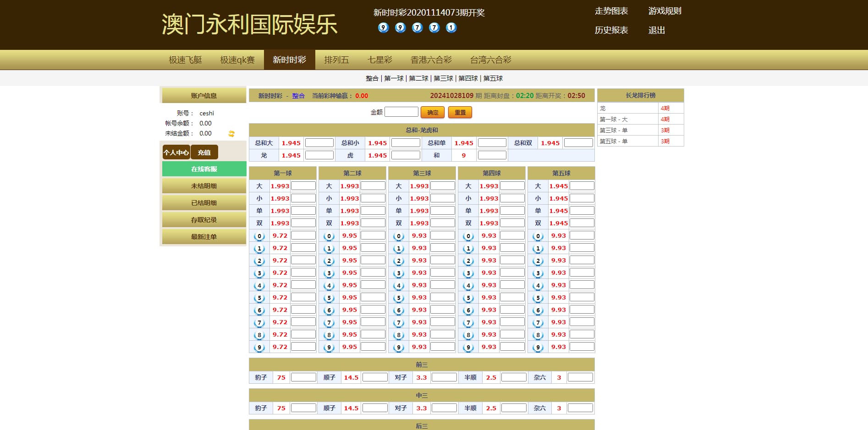Image resolution: width=868 pixels, height=430 pixels.
Task: Click ball 3 icon in 第四球 column
Action: 468,273
